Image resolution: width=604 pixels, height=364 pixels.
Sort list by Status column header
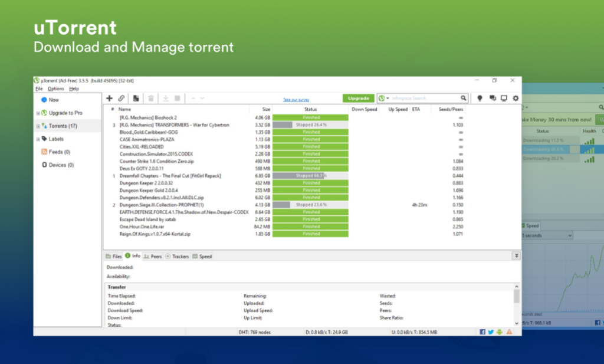pos(310,109)
